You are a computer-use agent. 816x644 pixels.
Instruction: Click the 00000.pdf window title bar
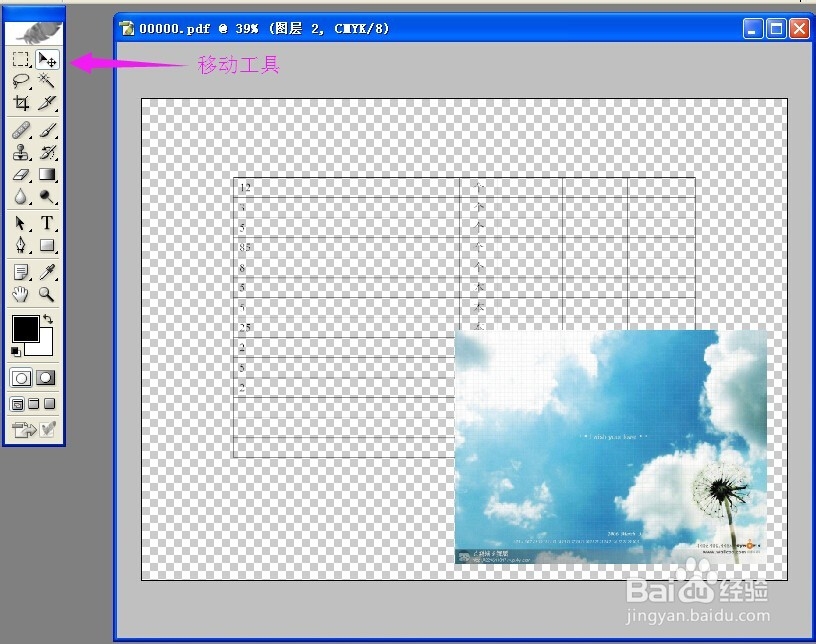click(463, 29)
